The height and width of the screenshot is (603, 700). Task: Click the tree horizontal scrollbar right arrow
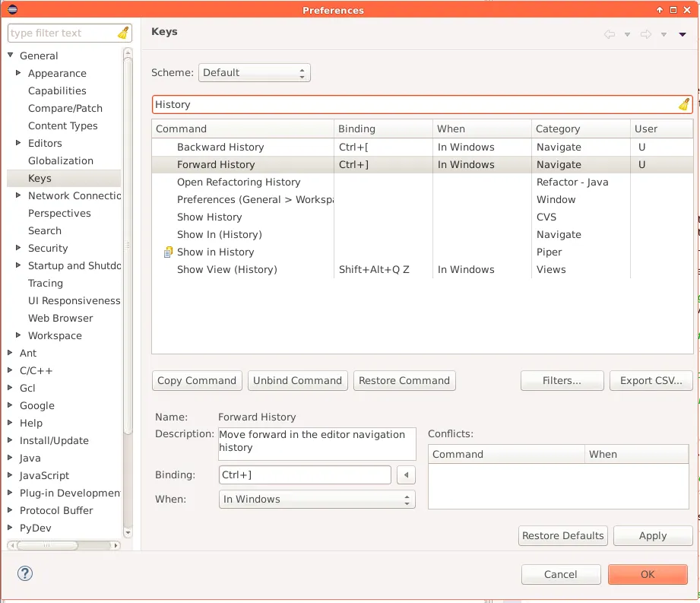tap(116, 545)
